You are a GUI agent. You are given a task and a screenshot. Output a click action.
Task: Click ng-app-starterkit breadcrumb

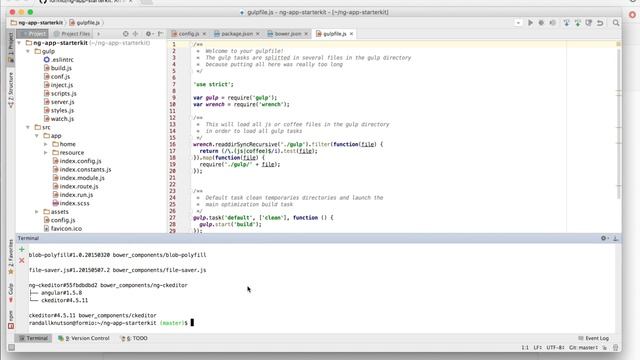click(37, 23)
